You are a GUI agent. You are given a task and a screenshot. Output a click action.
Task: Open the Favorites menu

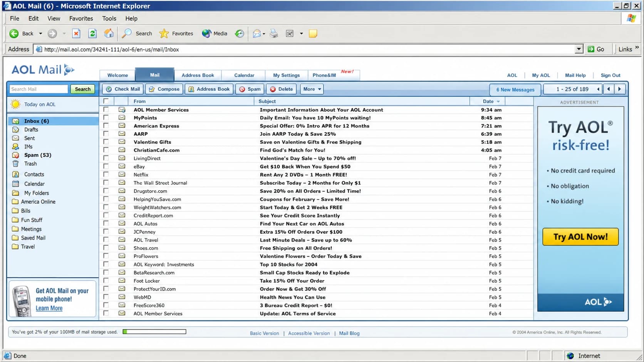81,18
